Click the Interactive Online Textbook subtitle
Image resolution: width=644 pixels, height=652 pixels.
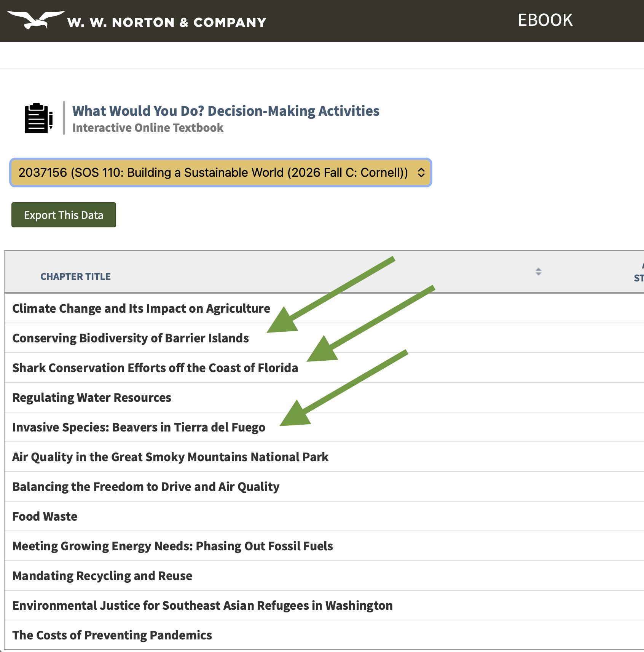pos(148,128)
